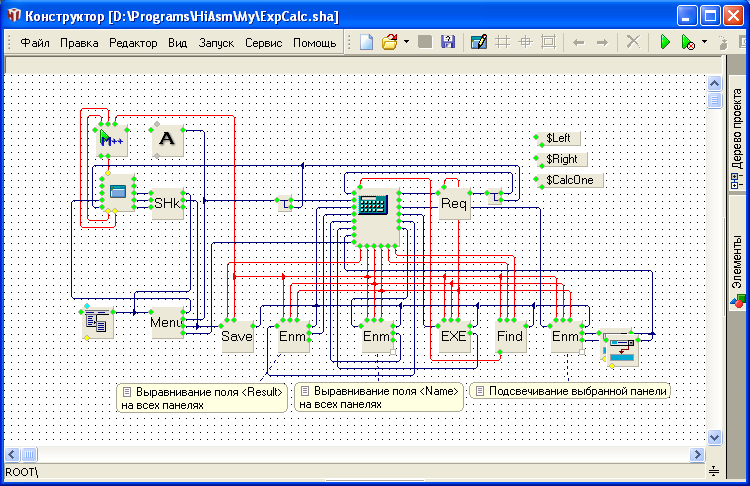Open the Файл menu
Viewport: 750px width, 486px height.
[x=35, y=43]
